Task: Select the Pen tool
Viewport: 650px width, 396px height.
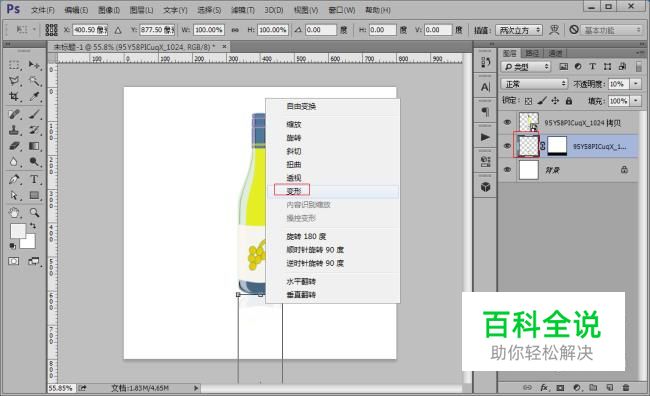Action: (14, 179)
